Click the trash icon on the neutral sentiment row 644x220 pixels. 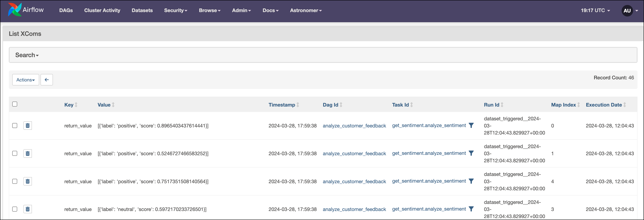pos(28,209)
